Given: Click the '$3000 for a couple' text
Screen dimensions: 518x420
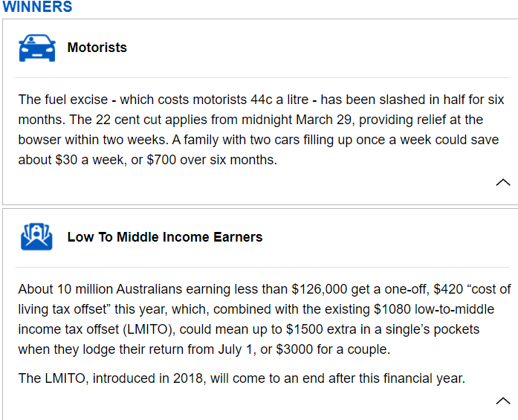Looking at the screenshot, I should tap(332, 349).
